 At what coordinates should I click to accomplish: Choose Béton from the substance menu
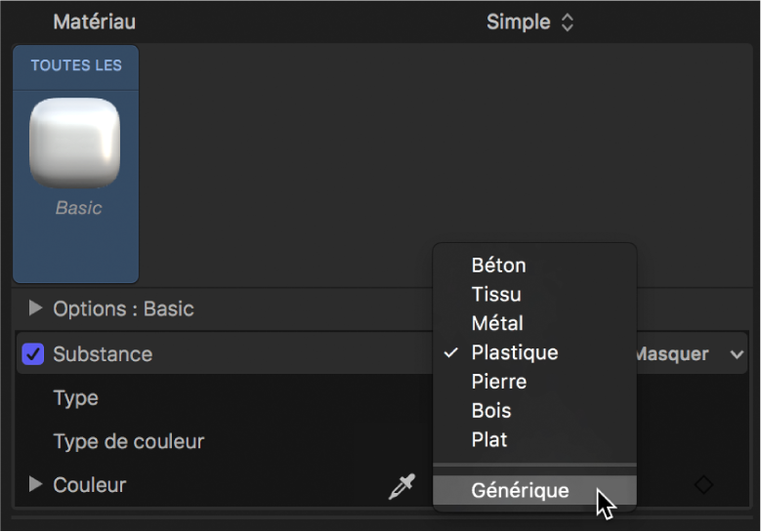(498, 266)
